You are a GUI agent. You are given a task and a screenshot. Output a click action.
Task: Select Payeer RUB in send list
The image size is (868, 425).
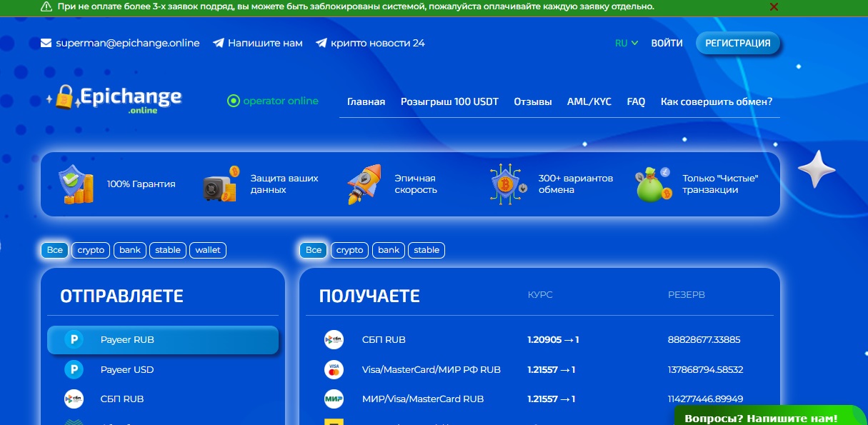(x=163, y=340)
